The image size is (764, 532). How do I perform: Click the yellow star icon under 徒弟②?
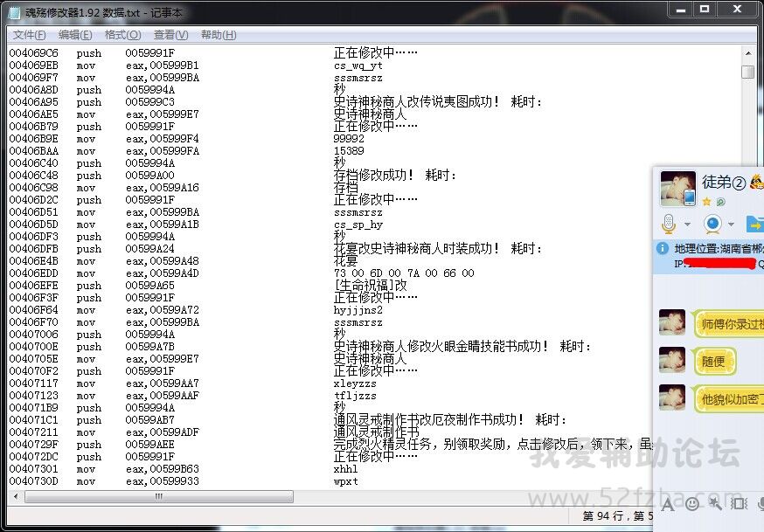706,202
